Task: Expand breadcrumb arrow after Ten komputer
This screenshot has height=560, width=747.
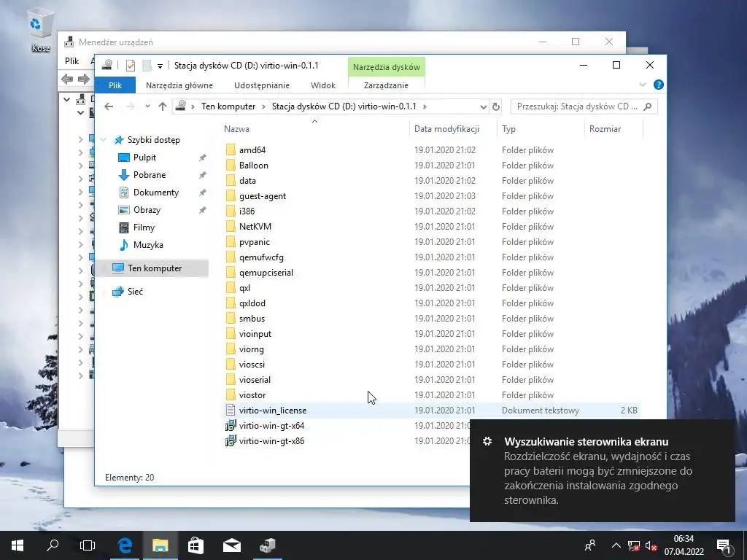Action: point(263,106)
